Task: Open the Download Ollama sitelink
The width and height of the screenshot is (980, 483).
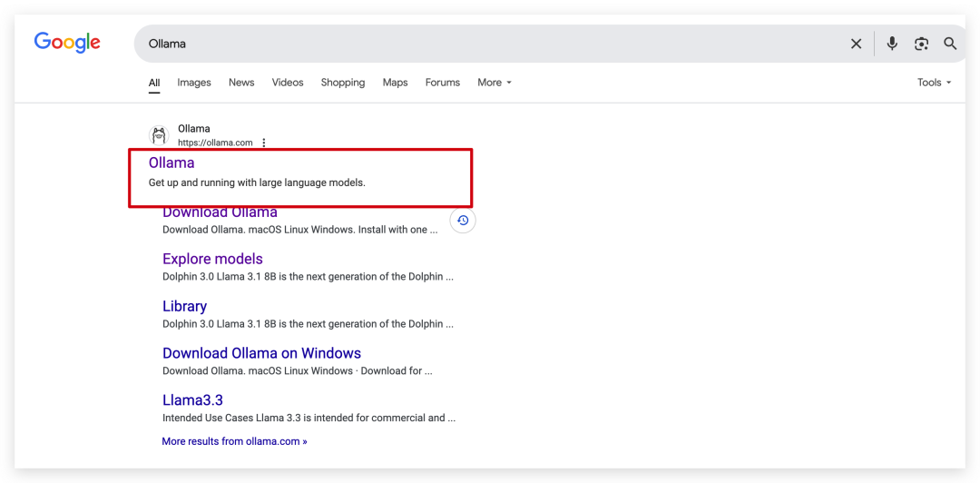Action: (220, 212)
